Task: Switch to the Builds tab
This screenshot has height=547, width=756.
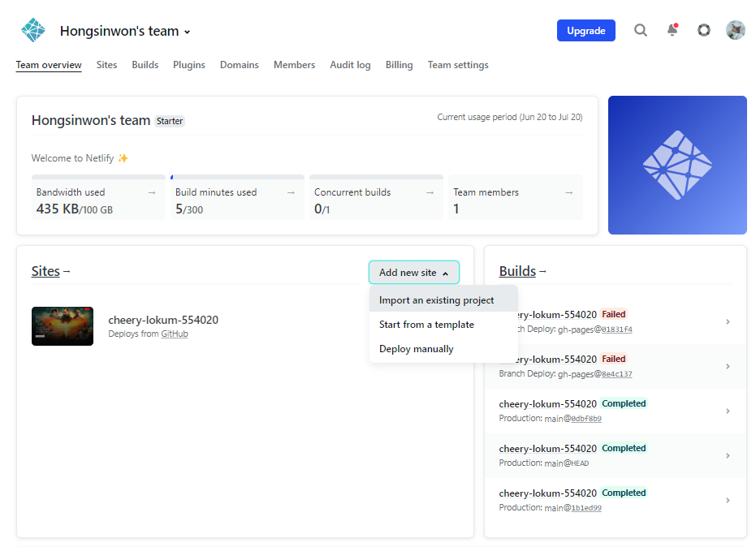Action: 145,65
